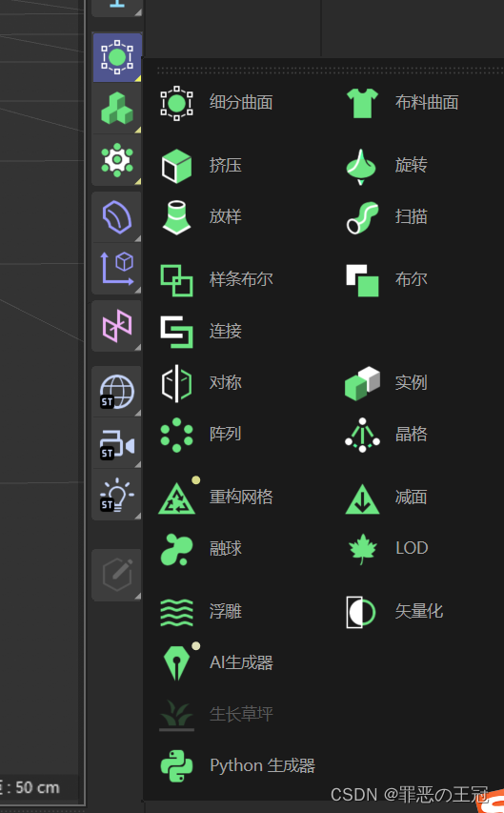Pick the 旋转 lathe icon

361,166
